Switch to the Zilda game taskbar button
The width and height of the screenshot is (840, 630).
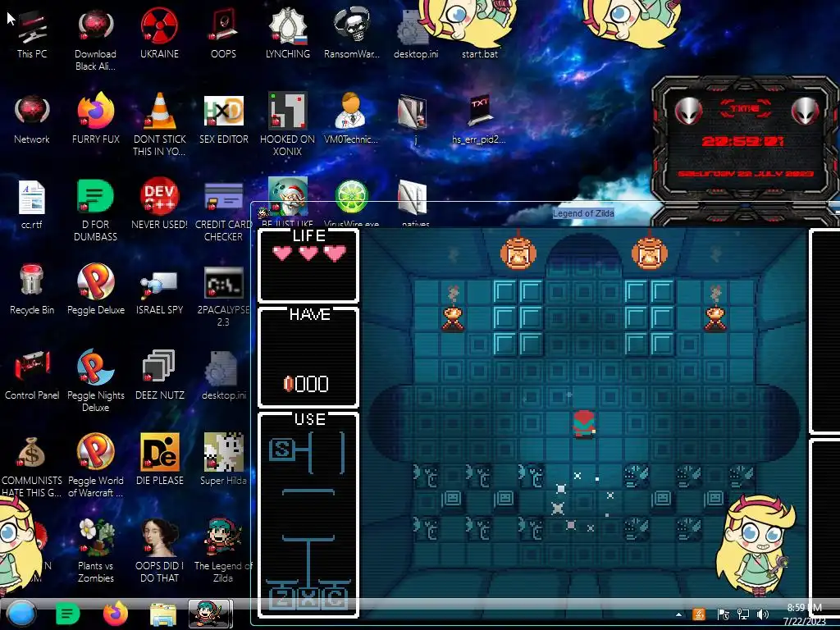tap(211, 614)
